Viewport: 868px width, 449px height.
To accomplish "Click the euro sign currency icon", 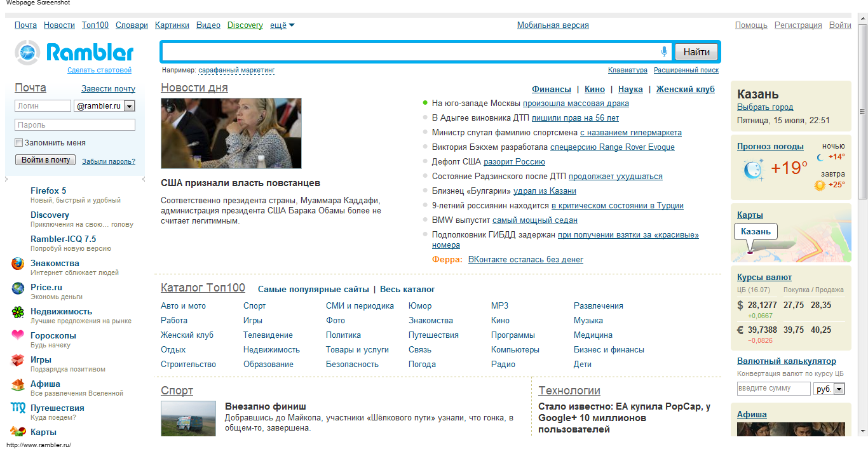I will 740,330.
